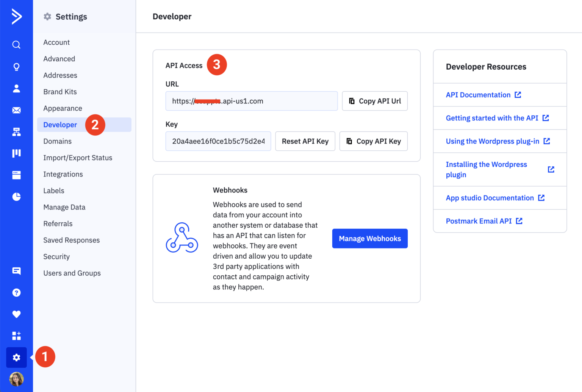
Task: Switch to the Integrations settings section
Action: click(x=63, y=174)
